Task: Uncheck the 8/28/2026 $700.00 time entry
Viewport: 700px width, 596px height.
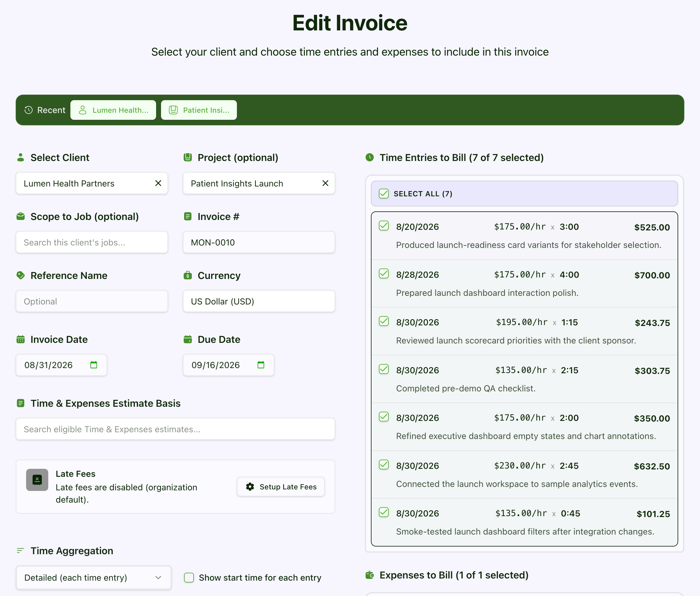Action: click(384, 273)
